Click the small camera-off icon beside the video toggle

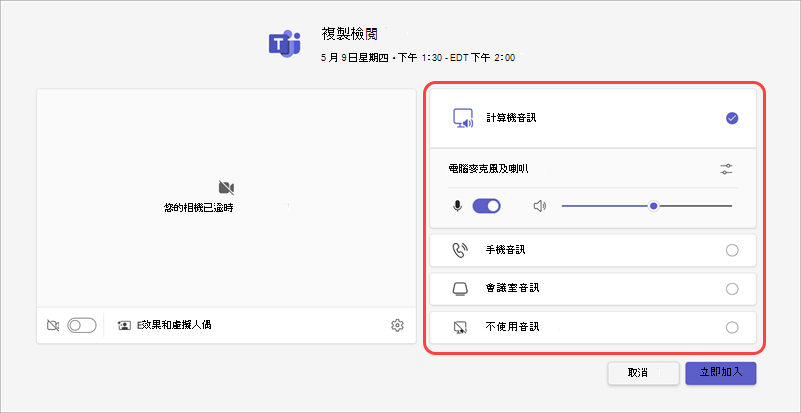[53, 325]
